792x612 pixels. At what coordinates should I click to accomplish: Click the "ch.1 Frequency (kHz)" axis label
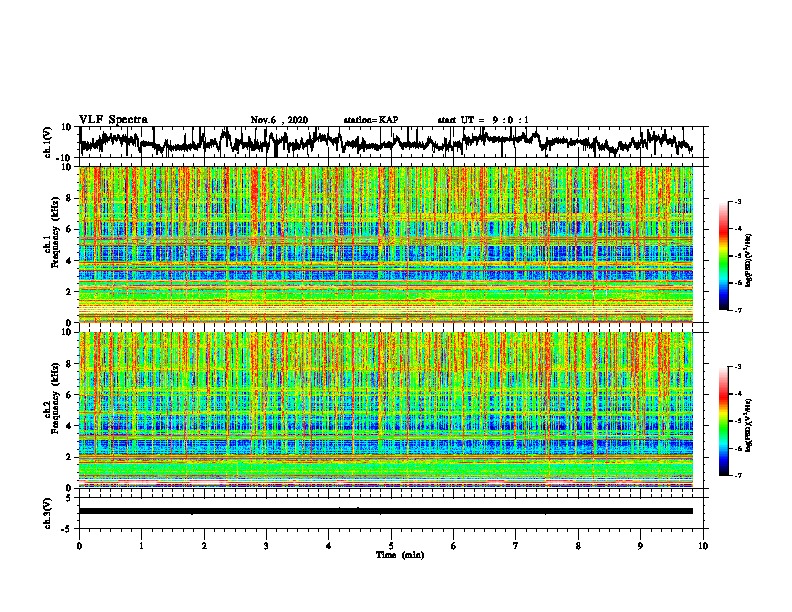tap(52, 233)
